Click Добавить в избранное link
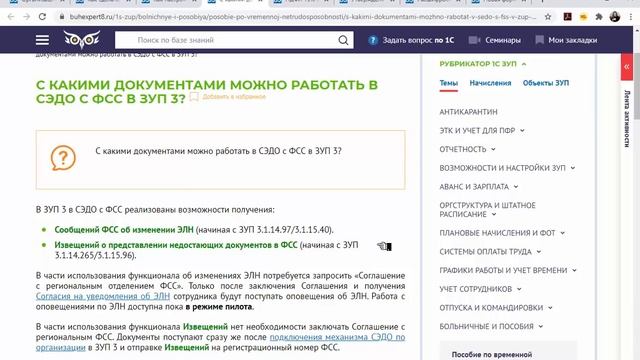Screen dimensions: 640x360 point(234,97)
